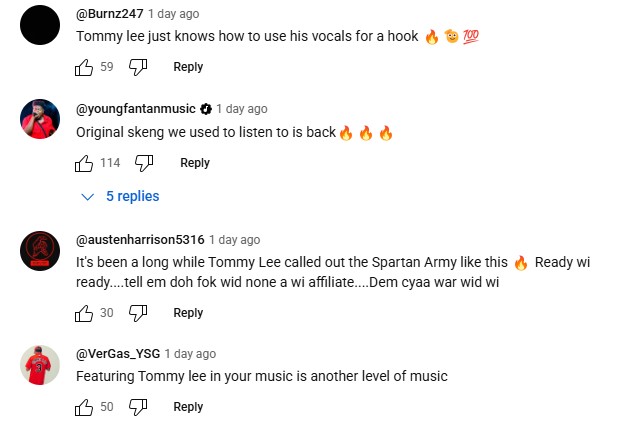This screenshot has width=626, height=426.
Task: Like the @youngfantanmusic comment
Action: pyautogui.click(x=84, y=163)
